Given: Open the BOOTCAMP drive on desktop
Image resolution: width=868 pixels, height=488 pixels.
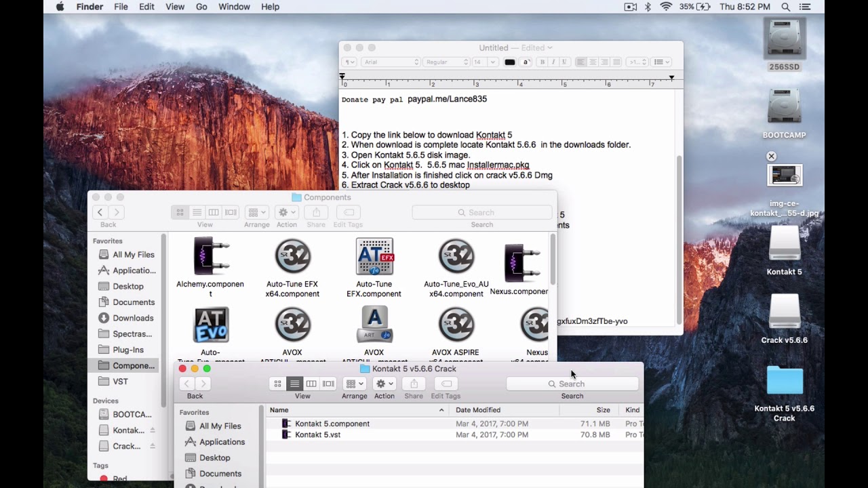Looking at the screenshot, I should pos(785,107).
